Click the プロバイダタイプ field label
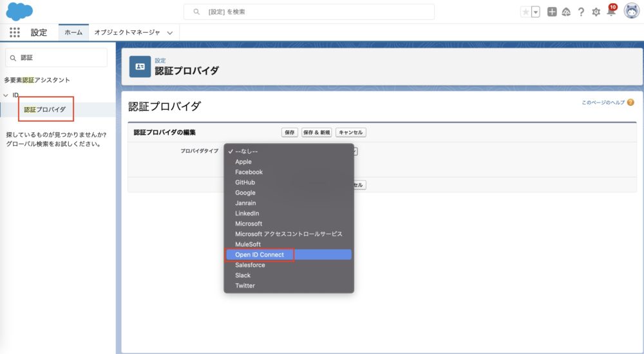644x354 pixels. 199,151
